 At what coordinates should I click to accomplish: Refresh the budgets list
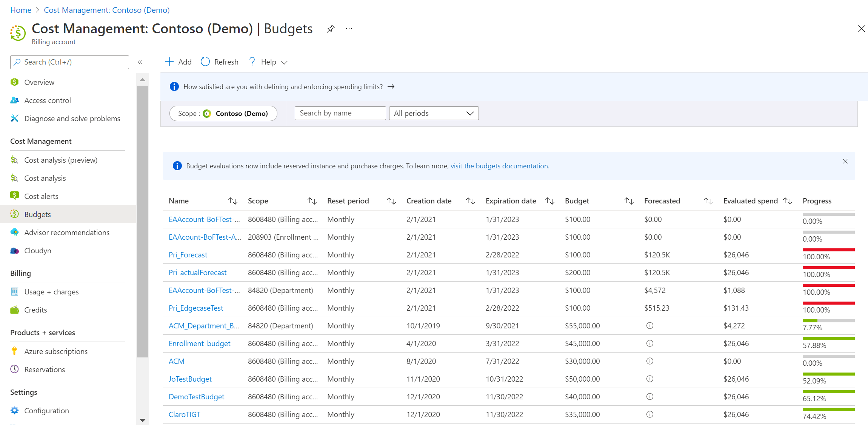pos(220,62)
